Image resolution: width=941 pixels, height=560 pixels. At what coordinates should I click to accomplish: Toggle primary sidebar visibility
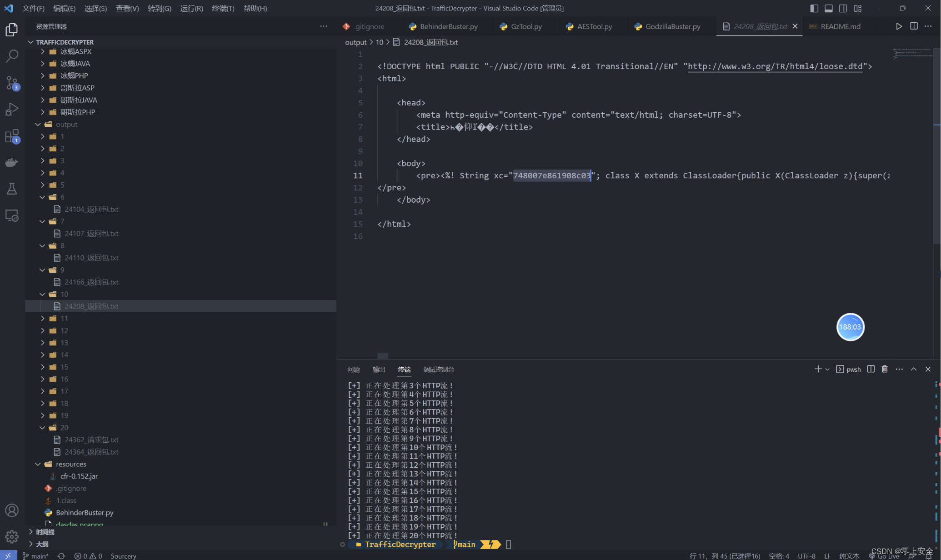click(x=814, y=8)
